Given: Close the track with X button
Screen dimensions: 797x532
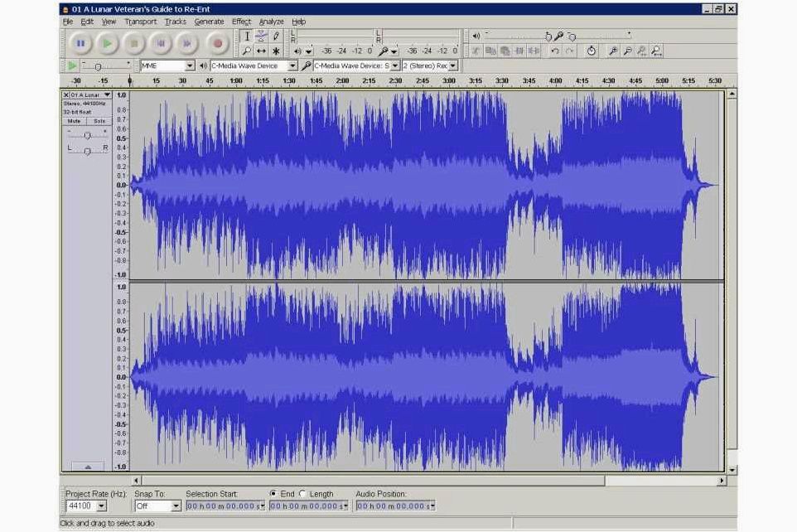Looking at the screenshot, I should [66, 95].
